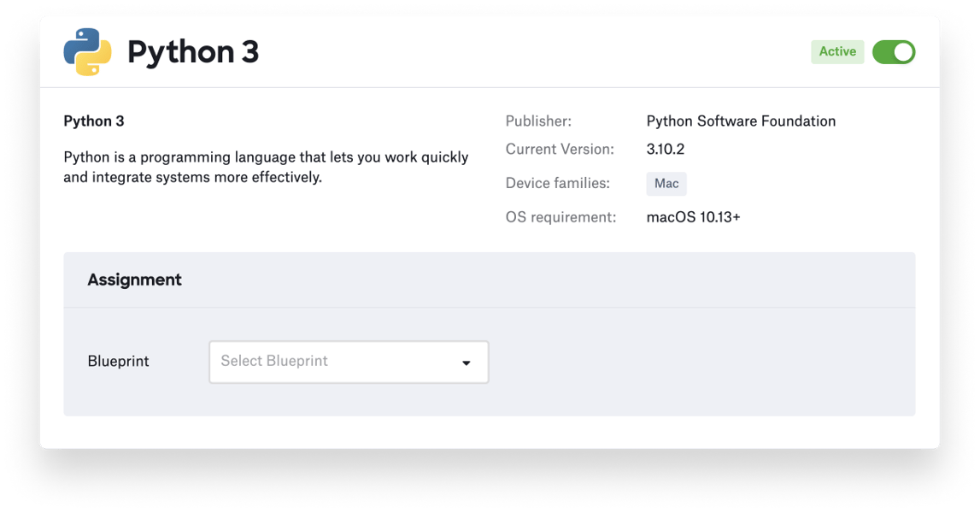Click the Active status badge
This screenshot has height=513, width=980.
click(x=837, y=51)
